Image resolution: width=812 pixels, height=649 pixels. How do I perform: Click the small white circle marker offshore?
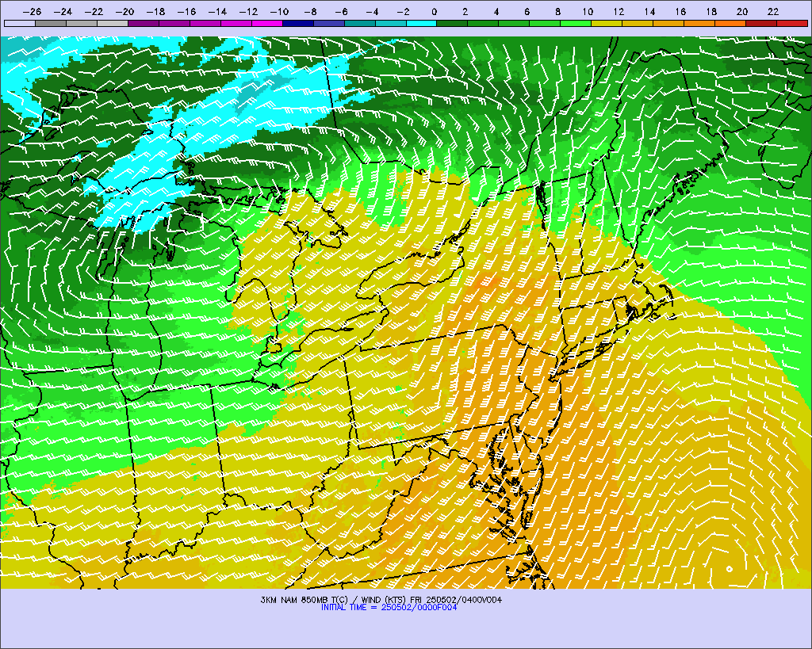coord(730,569)
